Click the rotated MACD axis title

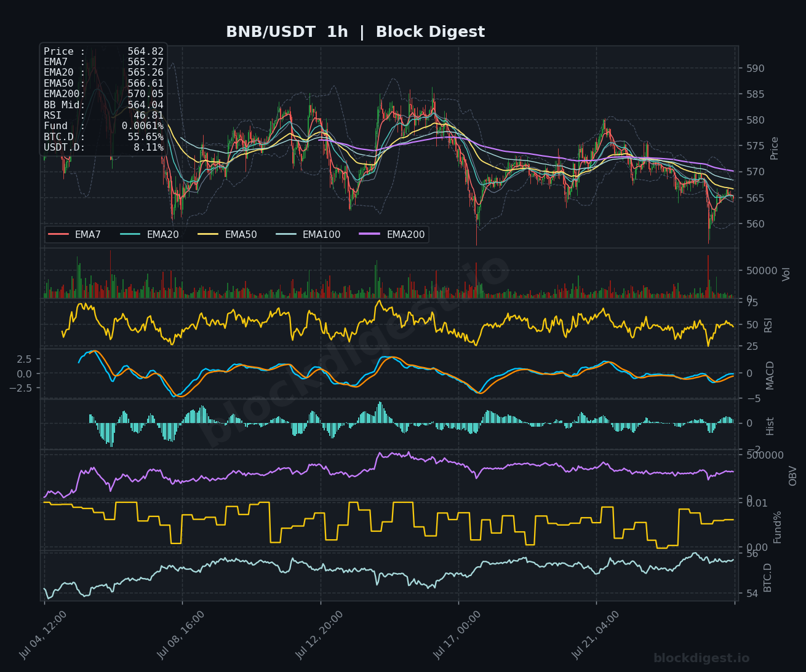tap(770, 375)
